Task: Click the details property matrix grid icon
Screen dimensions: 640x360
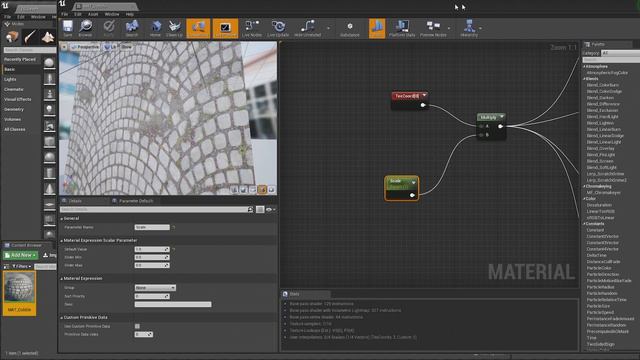Action: [x=260, y=209]
